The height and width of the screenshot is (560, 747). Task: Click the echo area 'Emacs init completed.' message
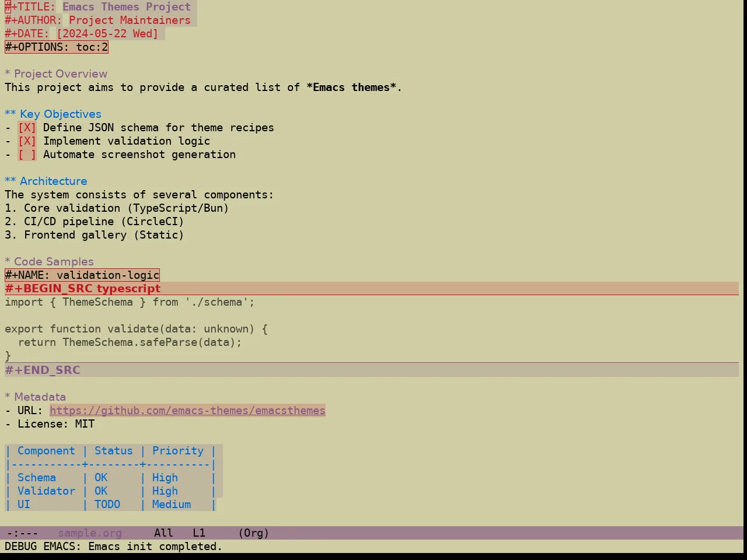(155, 547)
